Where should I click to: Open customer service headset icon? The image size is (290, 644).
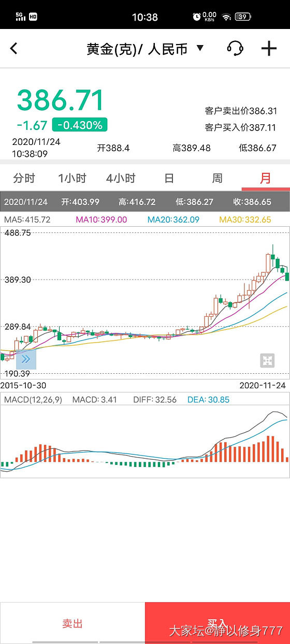pos(235,49)
